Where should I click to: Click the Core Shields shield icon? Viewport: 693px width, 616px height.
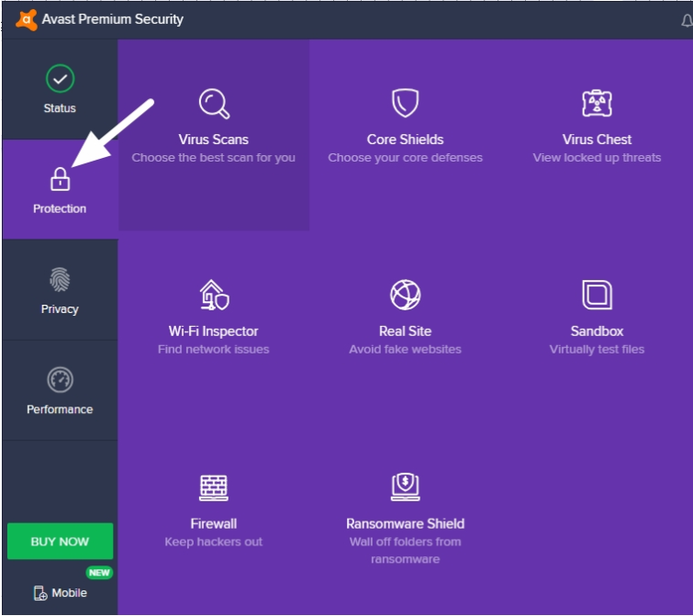click(406, 103)
